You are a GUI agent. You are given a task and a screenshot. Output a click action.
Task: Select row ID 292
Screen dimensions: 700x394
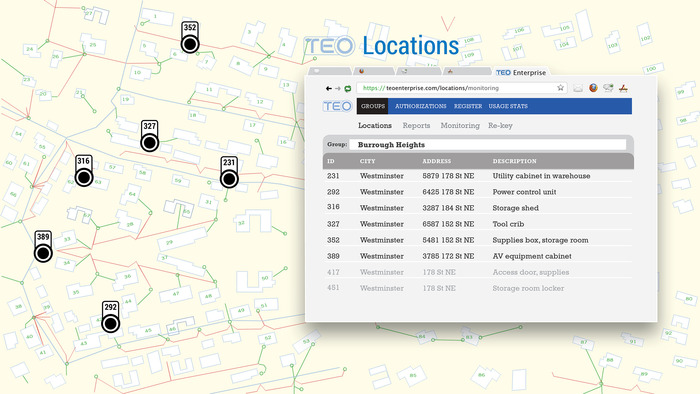(478, 192)
